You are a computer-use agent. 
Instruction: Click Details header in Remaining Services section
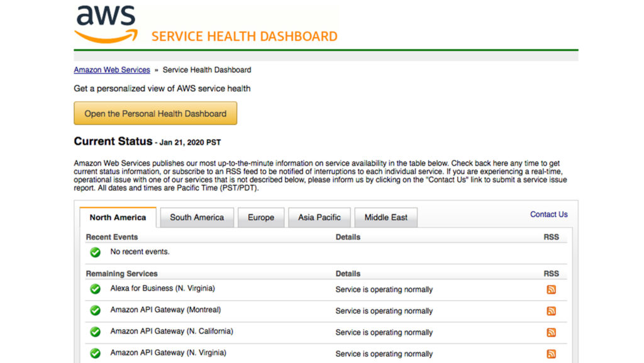pos(348,274)
